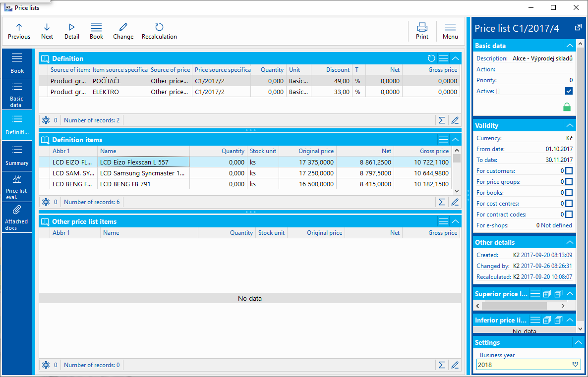Open the Business year dropdown
The width and height of the screenshot is (588, 377).
(575, 365)
